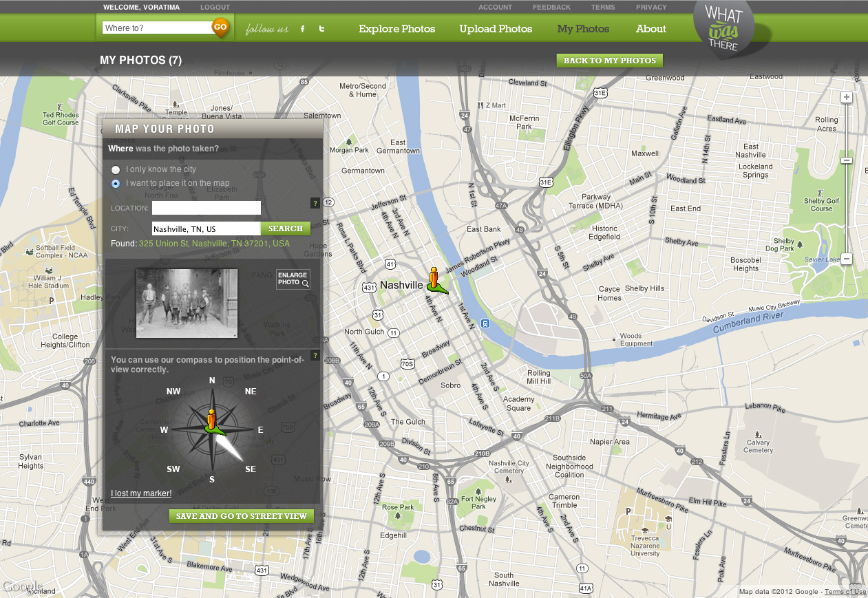
Task: Click the map zoom slider handle
Action: pos(847,160)
